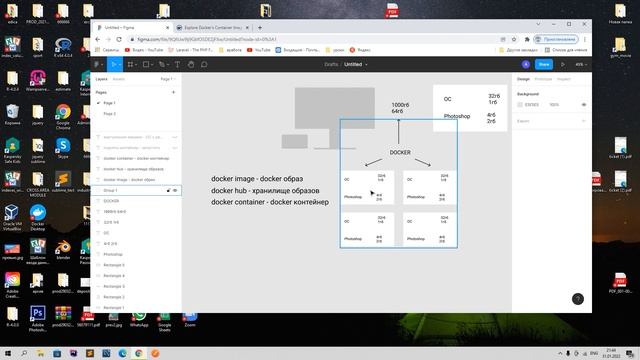The width and height of the screenshot is (640, 360).
Task: Select the Photoshop text layer
Action: coord(136,254)
